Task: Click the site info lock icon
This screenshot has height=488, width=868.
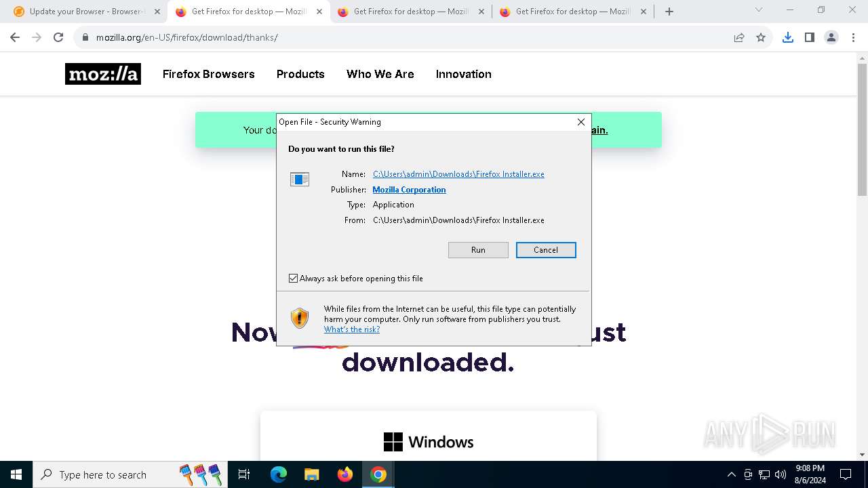Action: [85, 37]
